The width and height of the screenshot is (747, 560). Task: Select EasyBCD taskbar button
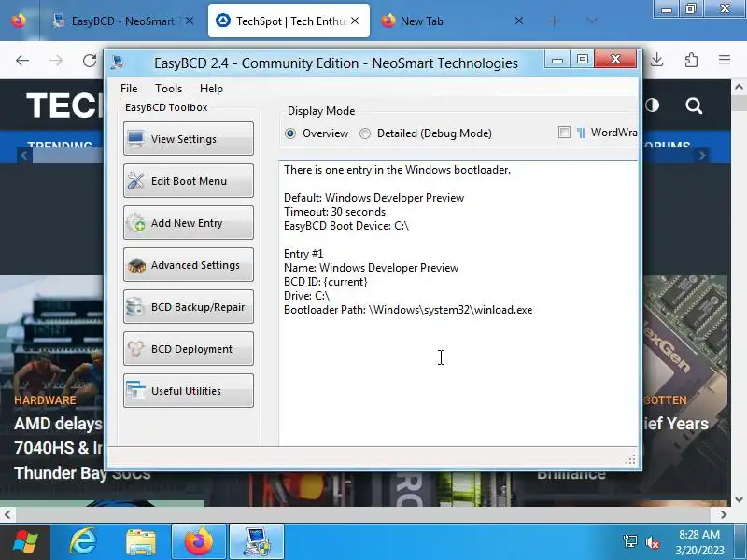click(x=257, y=542)
